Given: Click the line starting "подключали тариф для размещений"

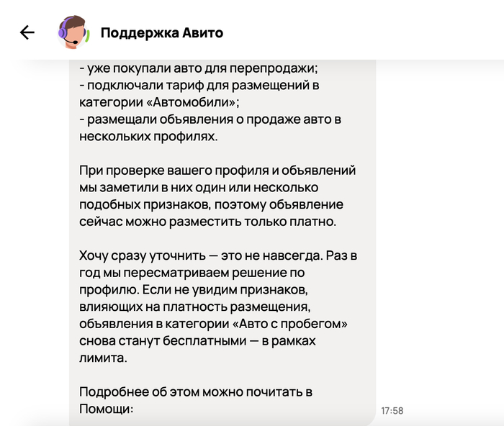Looking at the screenshot, I should (199, 85).
